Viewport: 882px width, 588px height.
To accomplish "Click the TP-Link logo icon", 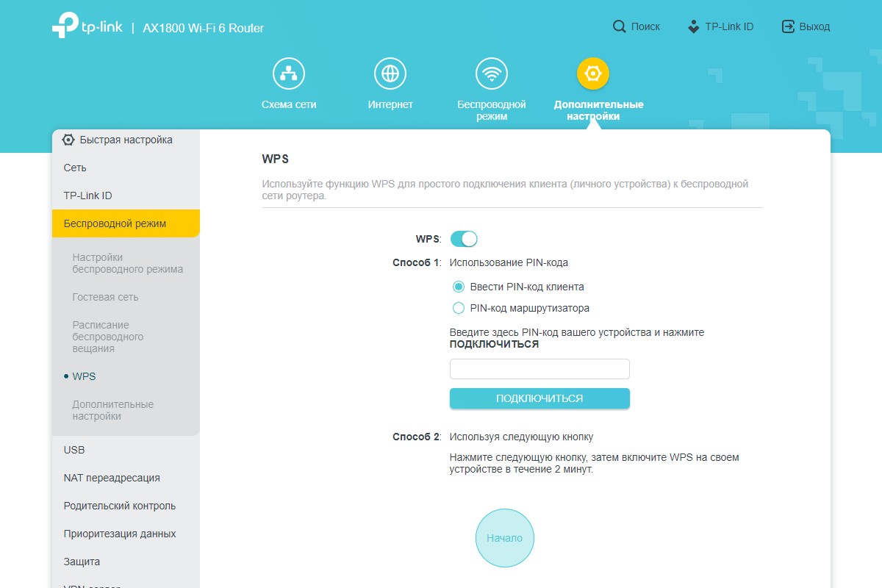I will (65, 25).
